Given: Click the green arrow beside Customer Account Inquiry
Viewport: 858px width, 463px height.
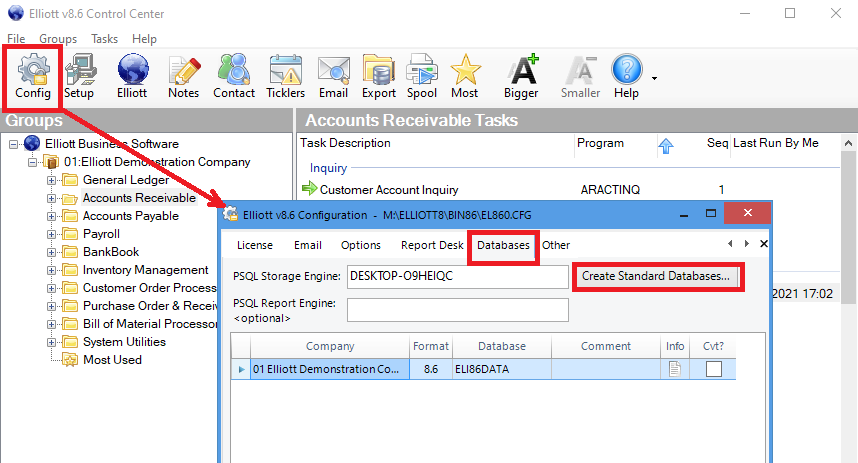Looking at the screenshot, I should pos(310,189).
